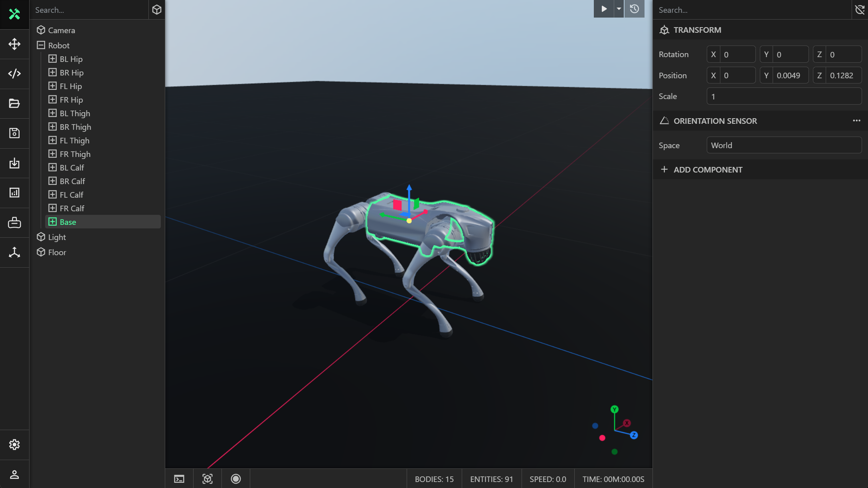Click the red square plane handle on gizmo
The width and height of the screenshot is (868, 488).
point(397,205)
